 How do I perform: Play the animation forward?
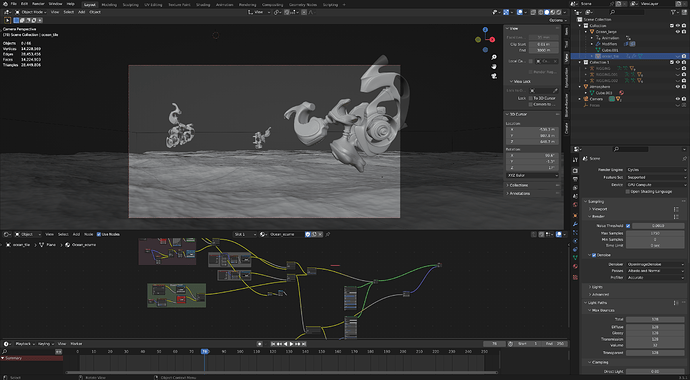pos(291,344)
